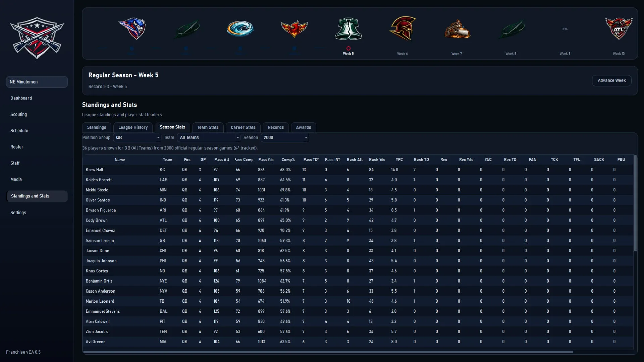Select the blue patriot-face team logo in schedule
Screen dimensions: 644x362
coord(132,28)
